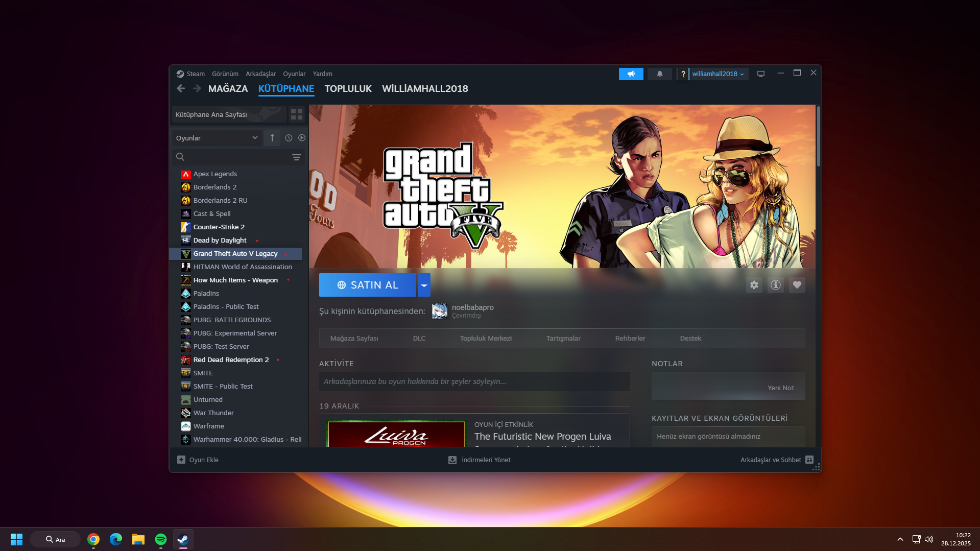Switch to the KÜTÜPHANE tab

286,88
